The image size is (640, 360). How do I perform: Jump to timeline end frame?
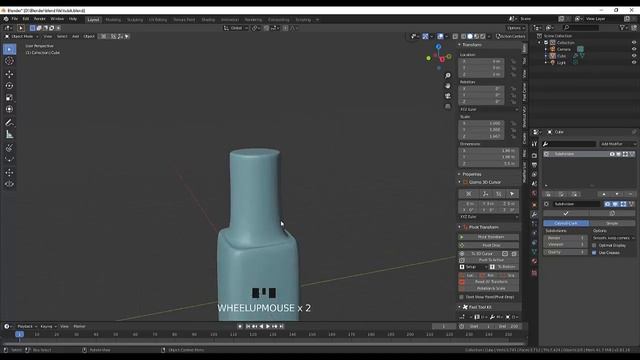[x=281, y=326]
